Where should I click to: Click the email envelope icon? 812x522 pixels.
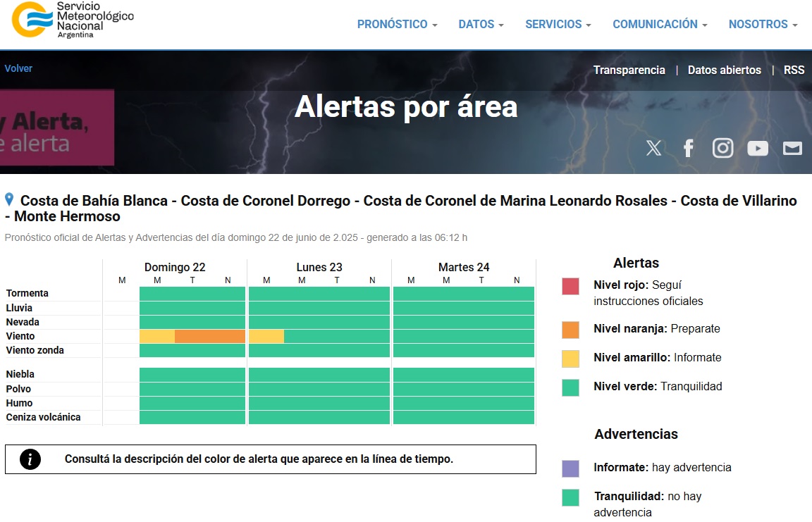click(x=792, y=149)
